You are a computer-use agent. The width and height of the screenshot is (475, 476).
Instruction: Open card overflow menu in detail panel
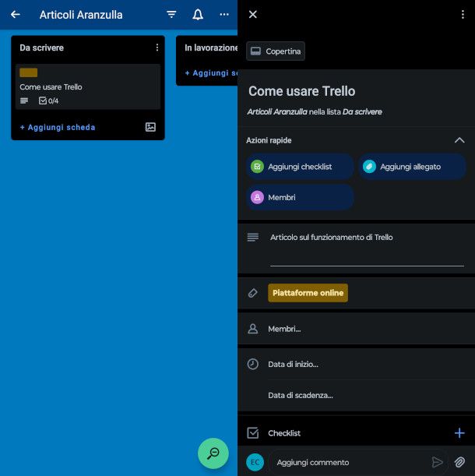click(x=463, y=14)
